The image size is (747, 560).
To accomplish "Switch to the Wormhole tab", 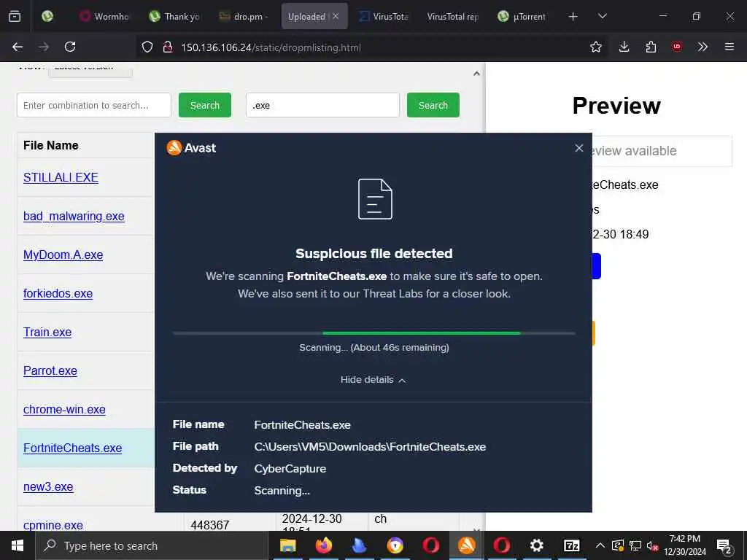I will (x=106, y=16).
